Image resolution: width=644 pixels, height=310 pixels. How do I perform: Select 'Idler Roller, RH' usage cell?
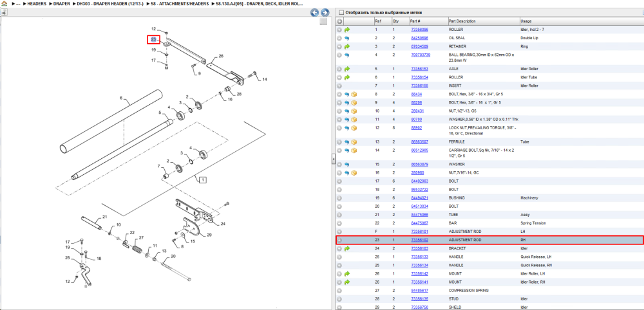coord(533,282)
